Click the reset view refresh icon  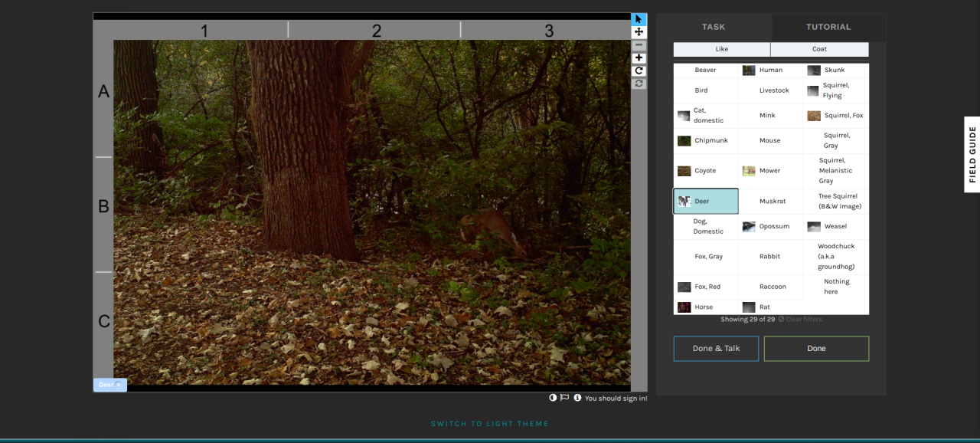639,84
